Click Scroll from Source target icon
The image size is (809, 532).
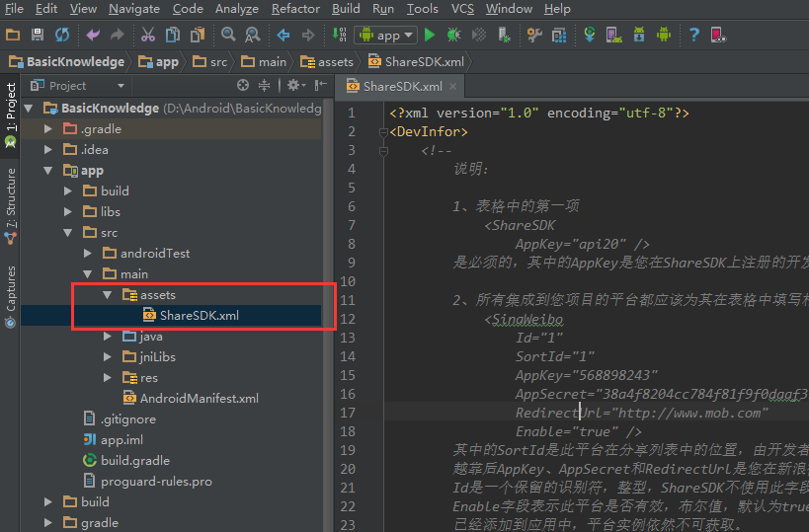coord(242,85)
